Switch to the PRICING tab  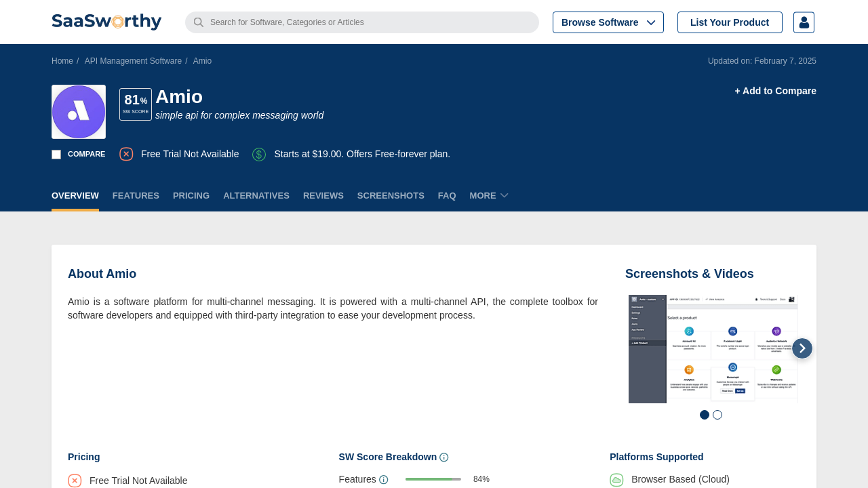[191, 196]
